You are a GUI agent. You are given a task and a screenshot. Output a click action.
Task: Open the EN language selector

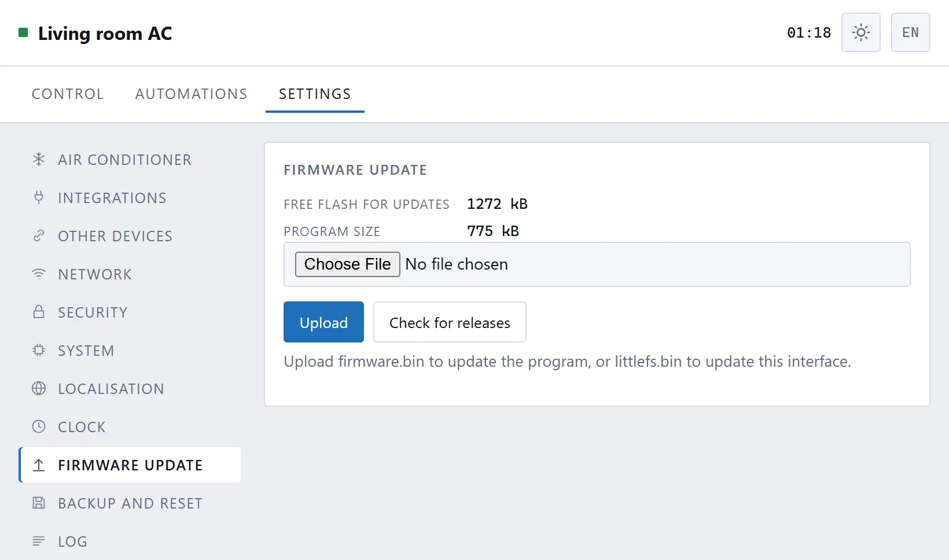pyautogui.click(x=911, y=32)
